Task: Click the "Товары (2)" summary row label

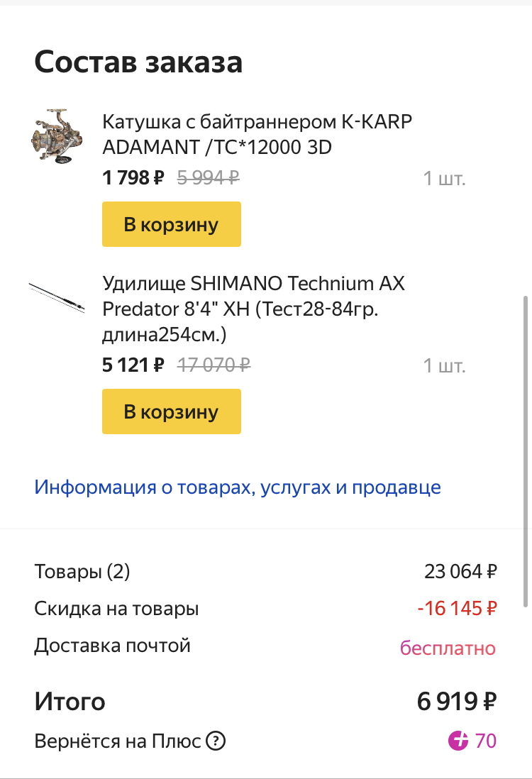Action: (82, 571)
